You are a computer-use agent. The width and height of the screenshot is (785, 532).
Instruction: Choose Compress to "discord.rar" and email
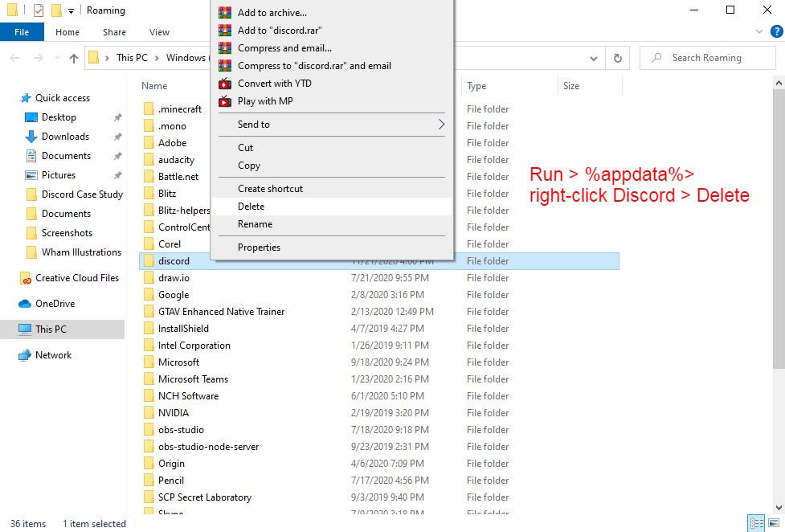click(332, 66)
